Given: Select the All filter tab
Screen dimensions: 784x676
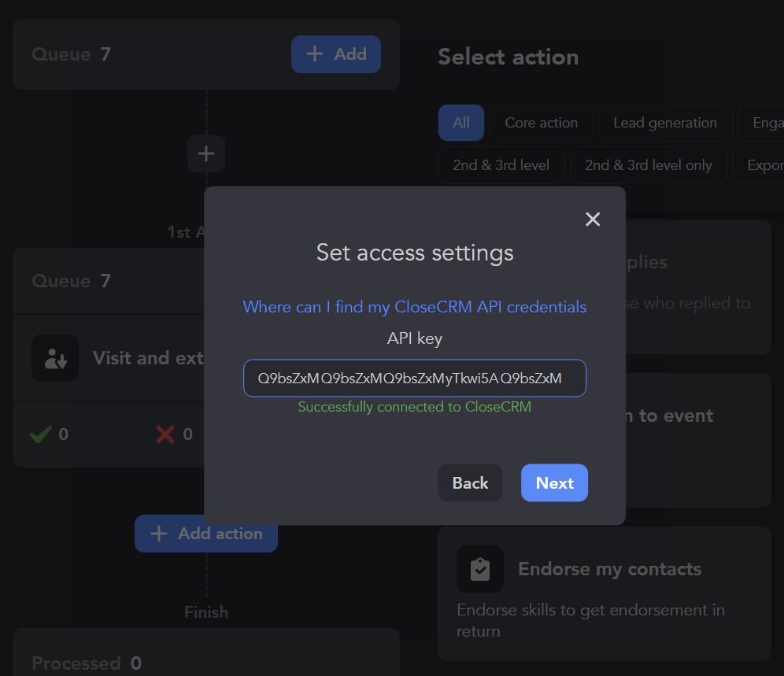Looking at the screenshot, I should (x=461, y=123).
